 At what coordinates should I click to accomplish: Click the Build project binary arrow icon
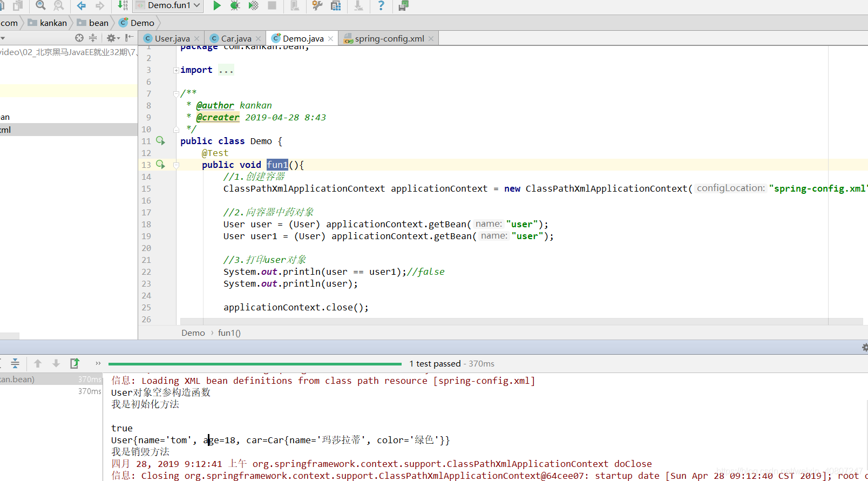(x=123, y=5)
